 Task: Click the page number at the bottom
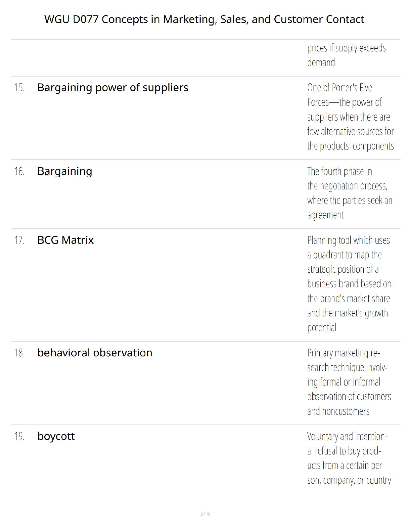pyautogui.click(x=205, y=514)
